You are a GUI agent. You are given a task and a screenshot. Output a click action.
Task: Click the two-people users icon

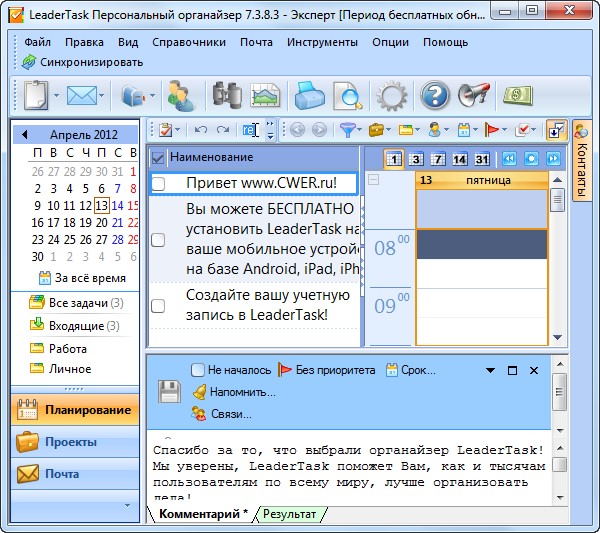coord(182,96)
